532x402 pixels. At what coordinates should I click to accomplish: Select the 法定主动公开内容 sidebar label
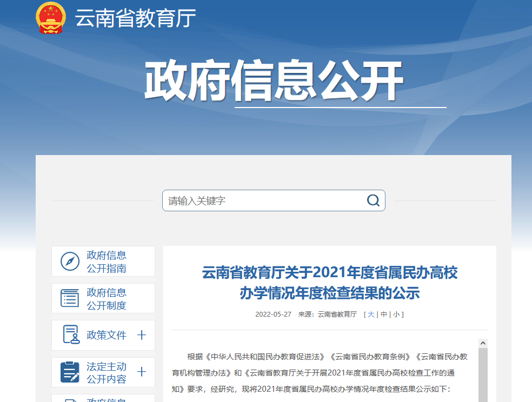(107, 372)
